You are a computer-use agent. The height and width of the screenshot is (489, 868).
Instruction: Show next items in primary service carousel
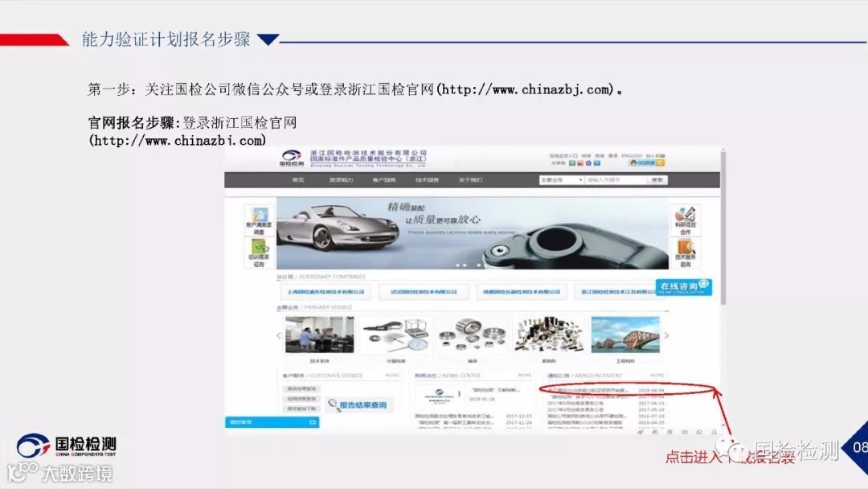pos(666,335)
